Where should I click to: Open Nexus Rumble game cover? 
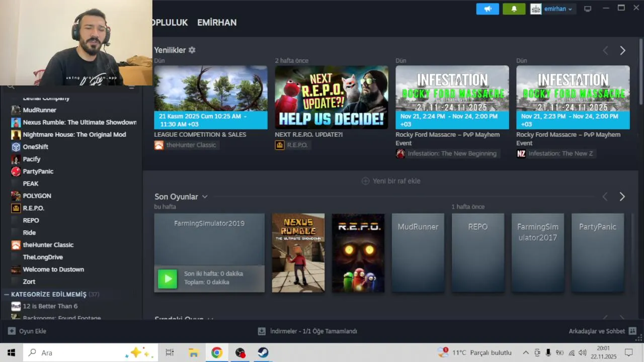coord(298,253)
